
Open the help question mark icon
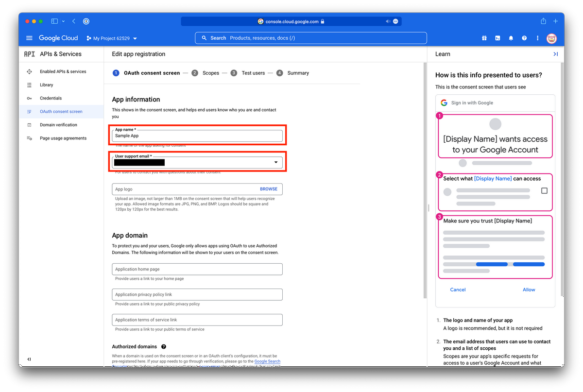[524, 38]
